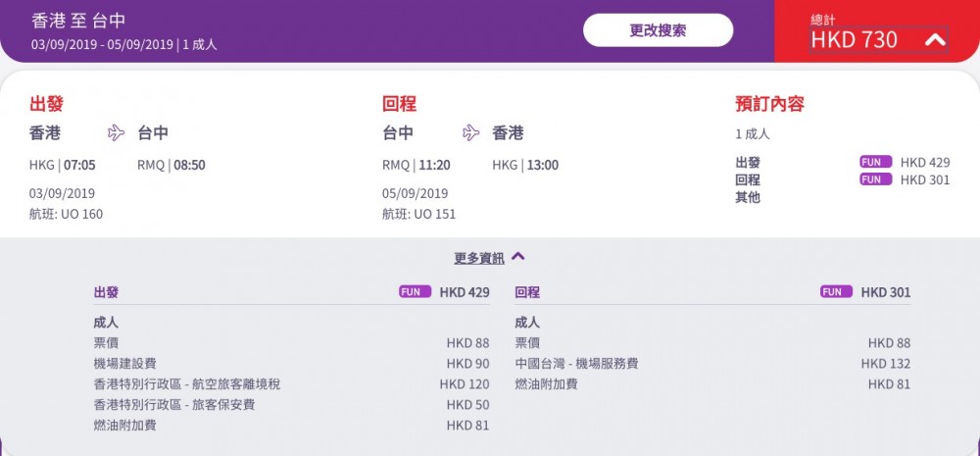Click the return arrival time HKG 13:00
Screen dimensions: 980x456
(x=525, y=165)
